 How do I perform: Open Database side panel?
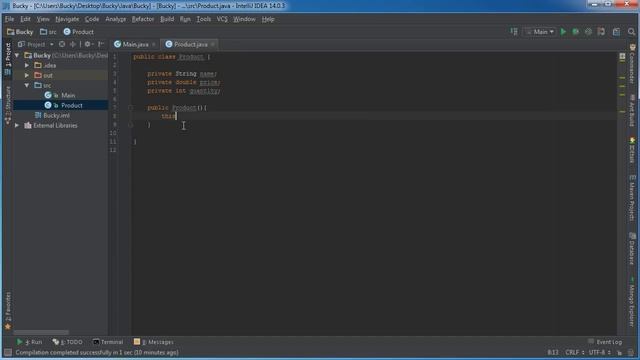coord(632,248)
